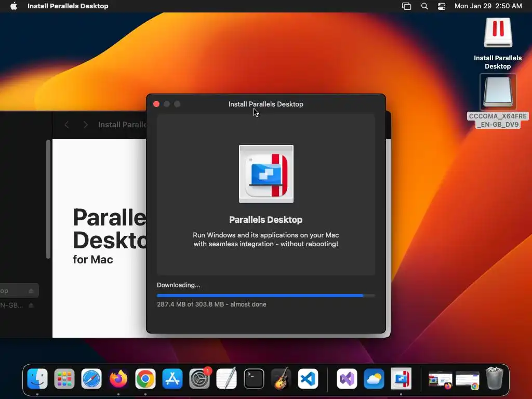Click the 'Downloading...' status text
Screen dimensions: 532x399
point(179,285)
